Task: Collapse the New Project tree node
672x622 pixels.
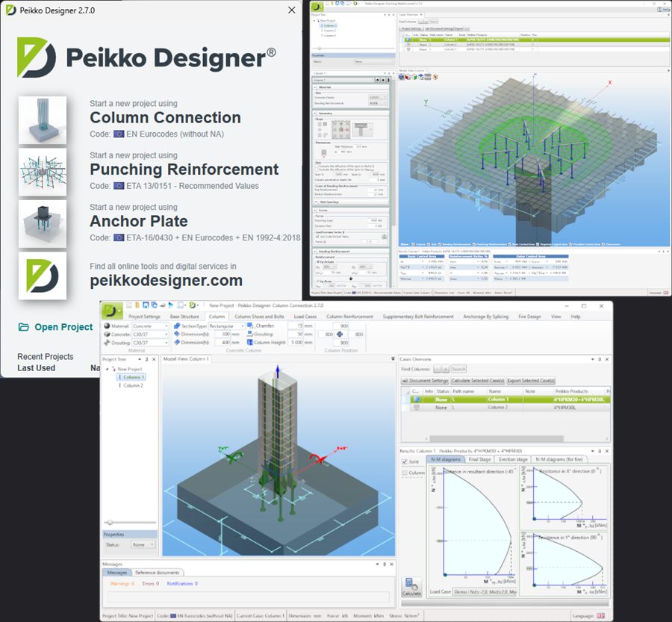Action: 108,369
